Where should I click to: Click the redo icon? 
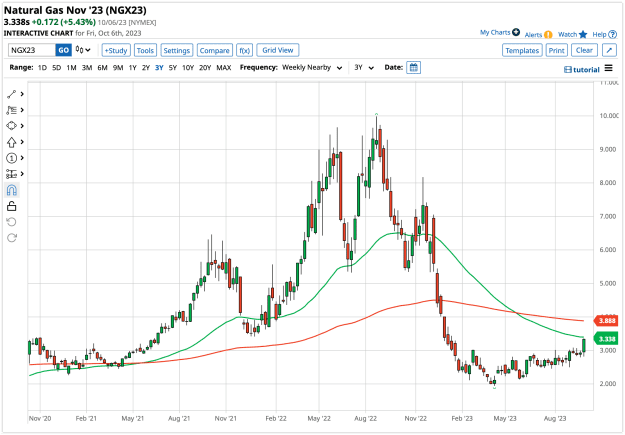12,238
